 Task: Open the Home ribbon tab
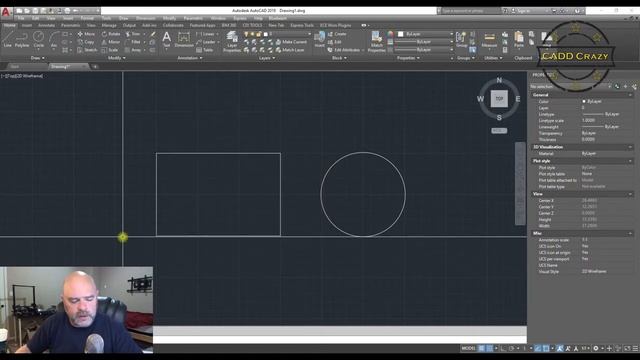9,25
